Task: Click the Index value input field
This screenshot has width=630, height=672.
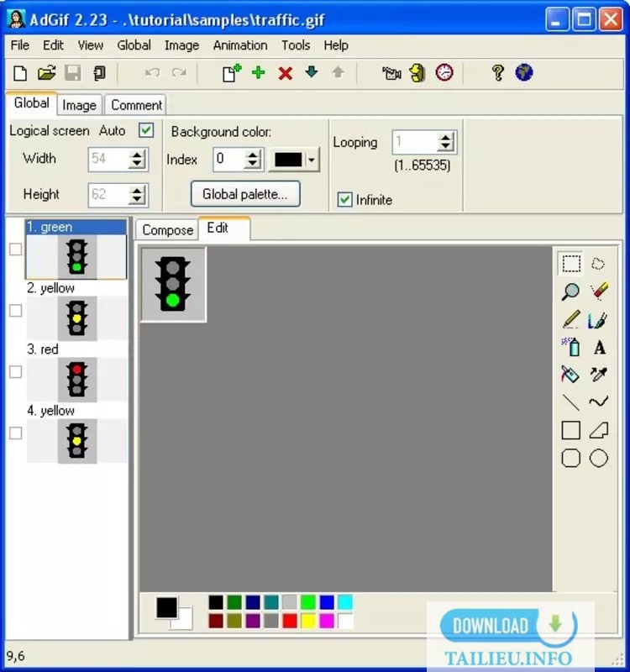Action: pyautogui.click(x=229, y=160)
